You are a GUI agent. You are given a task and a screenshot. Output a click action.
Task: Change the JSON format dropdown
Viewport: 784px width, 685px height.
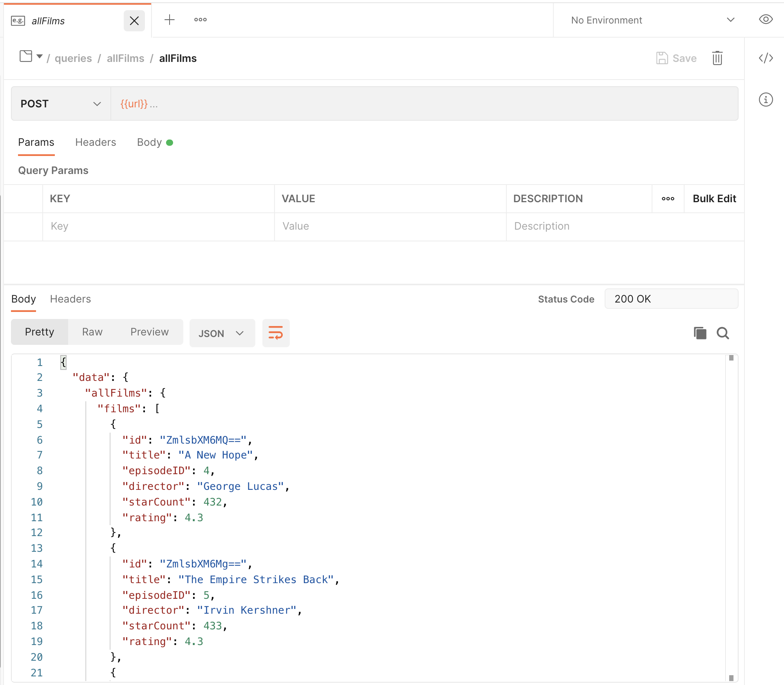coord(222,333)
